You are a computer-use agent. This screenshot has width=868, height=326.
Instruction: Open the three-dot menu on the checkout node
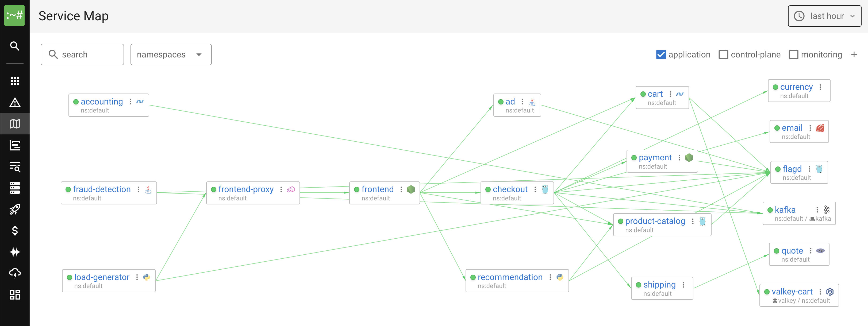[x=535, y=189]
